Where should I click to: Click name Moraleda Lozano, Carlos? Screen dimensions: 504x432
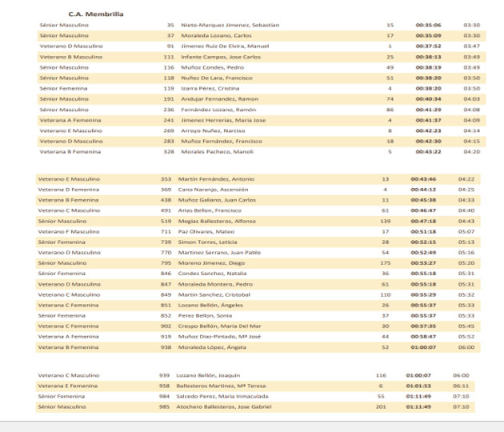(x=216, y=36)
